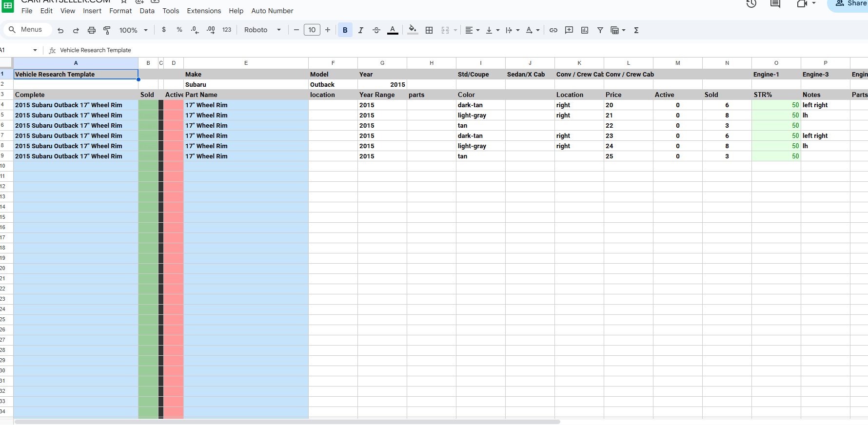Viewport: 868px width, 425px height.
Task: Open the comments panel icon
Action: [775, 4]
